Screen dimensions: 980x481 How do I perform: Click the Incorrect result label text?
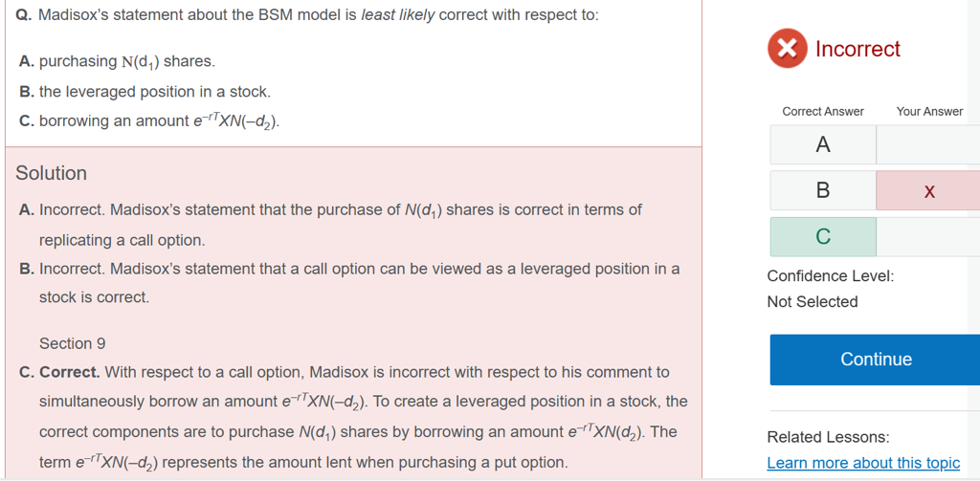(x=857, y=49)
